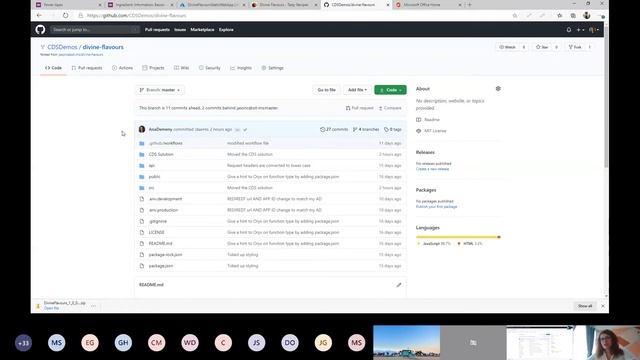Click Show all in the downloads bar
640x360 pixels.
pyautogui.click(x=584, y=306)
